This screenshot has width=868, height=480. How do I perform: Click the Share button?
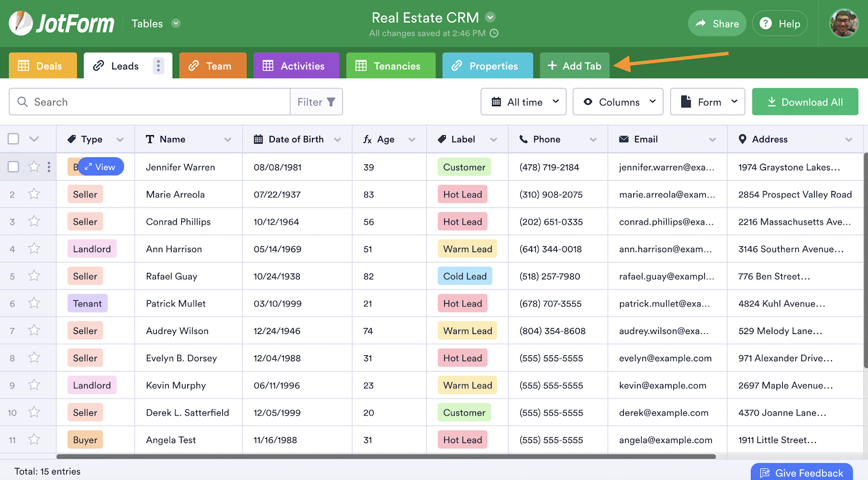717,23
